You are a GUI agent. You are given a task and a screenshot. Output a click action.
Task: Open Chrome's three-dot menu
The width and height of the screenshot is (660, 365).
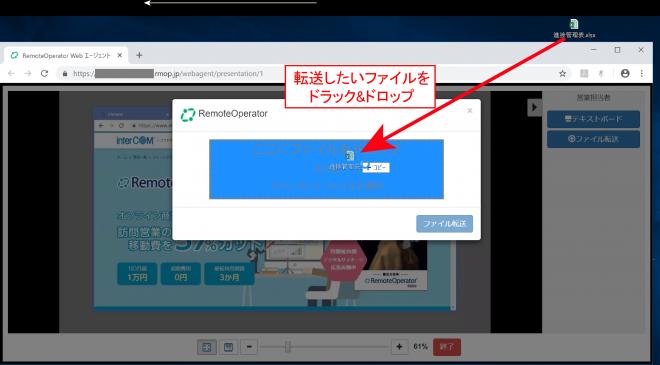pos(641,73)
